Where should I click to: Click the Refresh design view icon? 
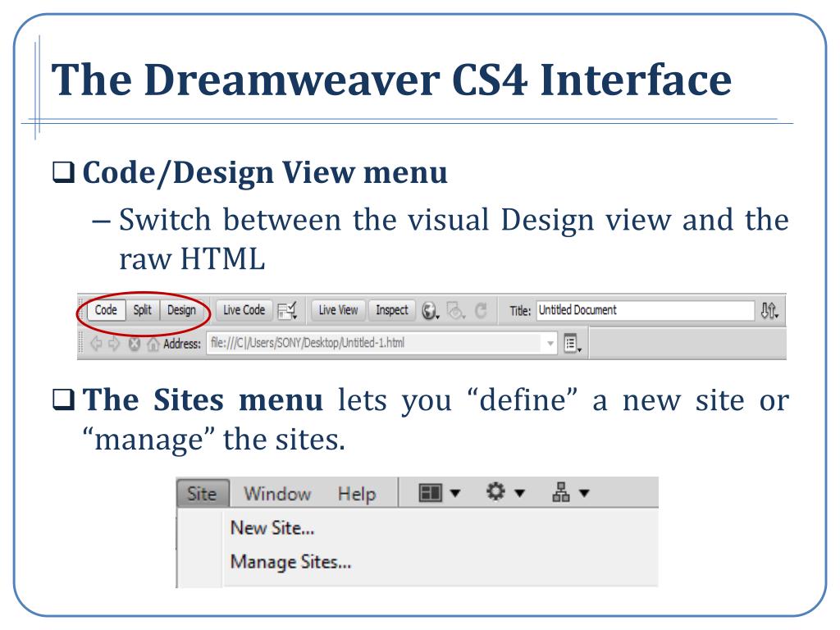(481, 311)
